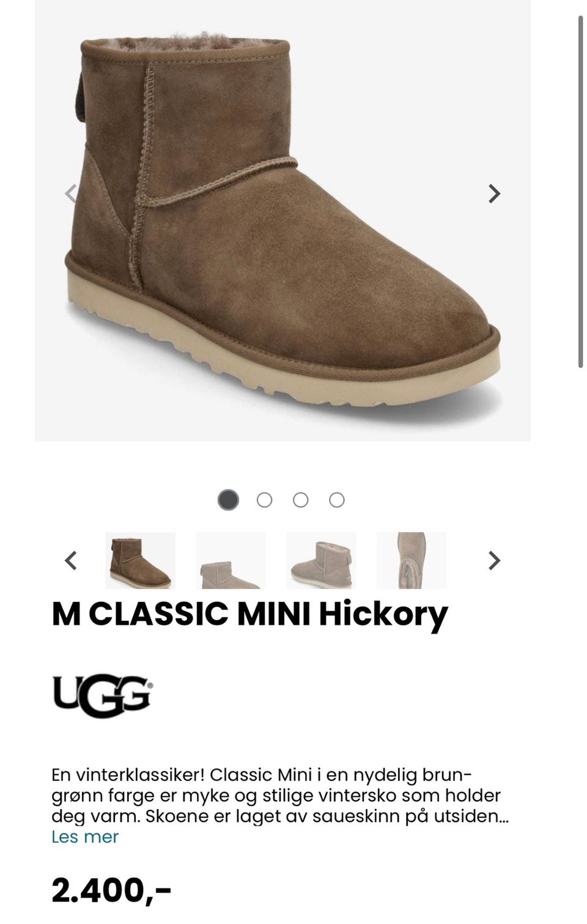Image resolution: width=587 pixels, height=924 pixels.
Task: Go to next product image arrow
Action: click(x=494, y=194)
